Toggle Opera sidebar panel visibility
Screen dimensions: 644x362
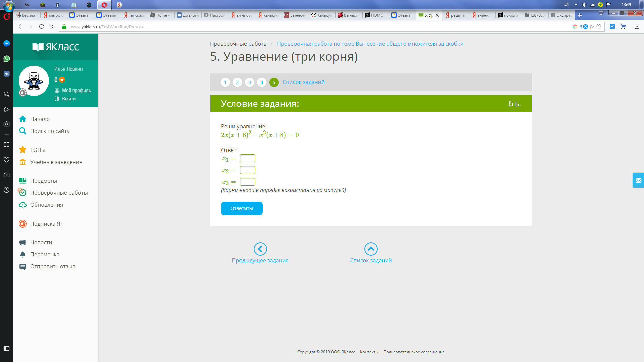click(6, 348)
